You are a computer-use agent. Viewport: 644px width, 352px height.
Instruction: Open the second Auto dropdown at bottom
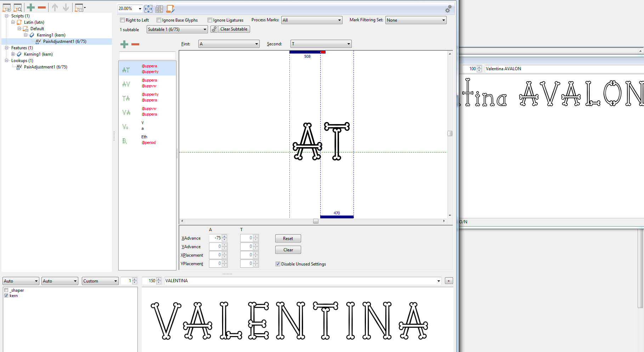60,281
